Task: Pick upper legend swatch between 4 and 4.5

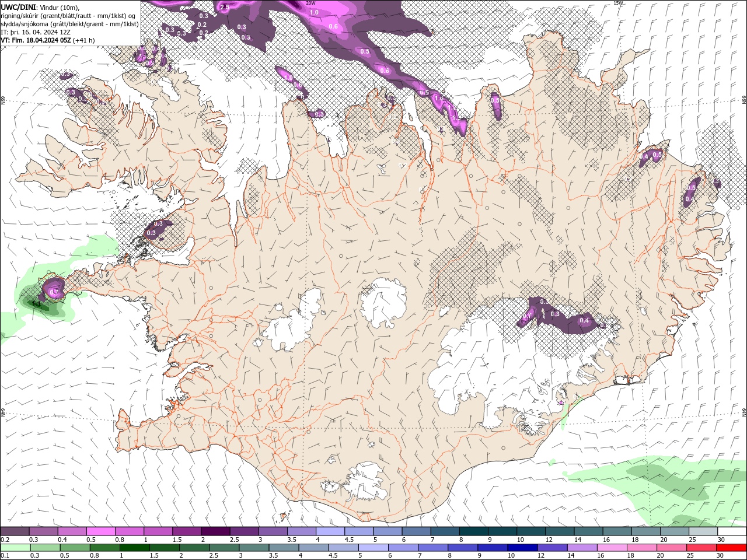Action: [330, 531]
